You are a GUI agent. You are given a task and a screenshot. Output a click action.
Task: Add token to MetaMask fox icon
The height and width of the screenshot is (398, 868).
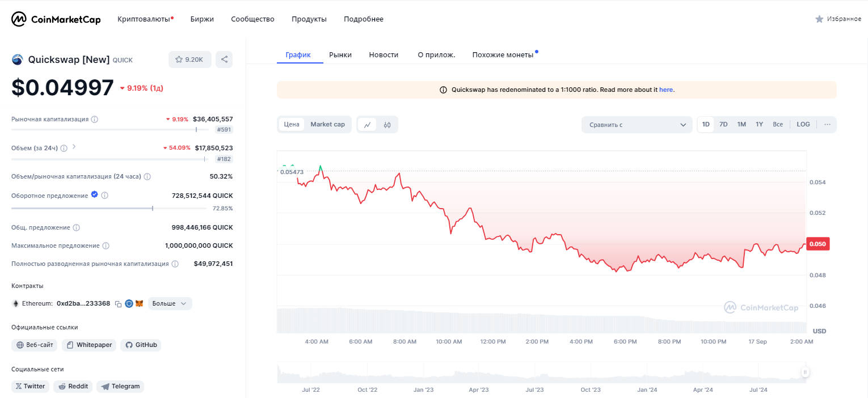(x=139, y=303)
